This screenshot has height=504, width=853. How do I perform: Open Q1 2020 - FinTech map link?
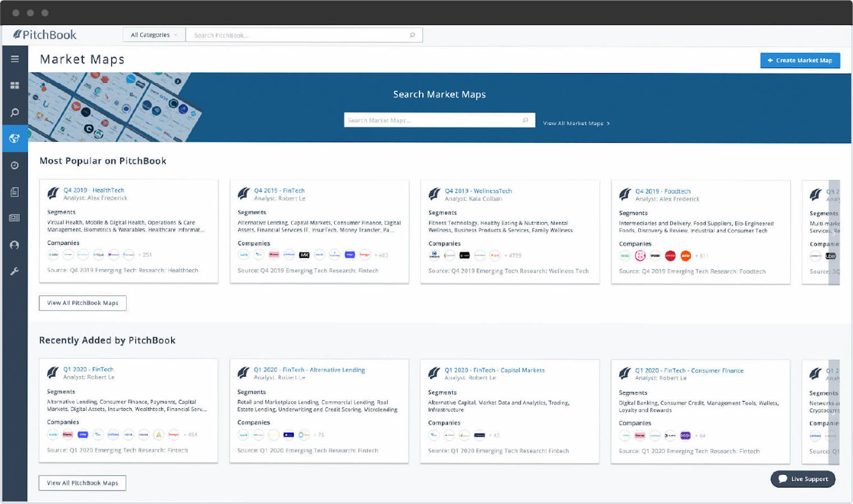88,369
